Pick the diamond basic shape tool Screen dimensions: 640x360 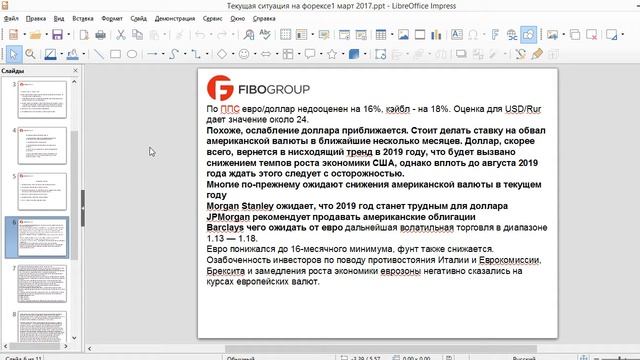[222, 54]
